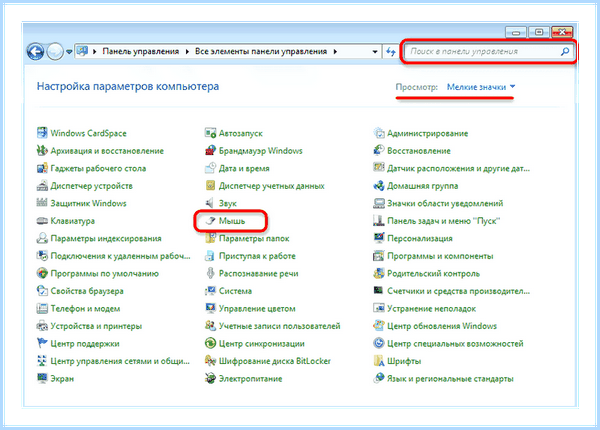Open Программы и компоненты link
Viewport: 600px width, 430px height.
(440, 256)
